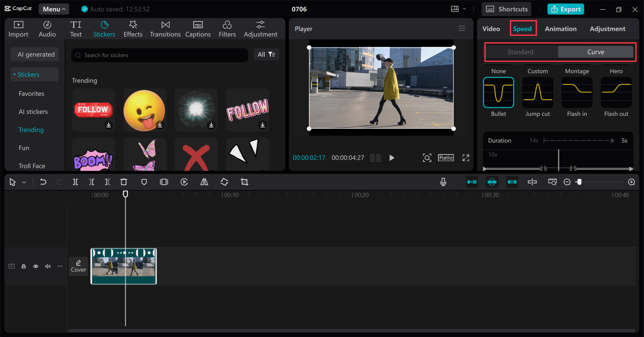Open the Filters panel
Viewport: 644px width, 337px height.
point(227,29)
